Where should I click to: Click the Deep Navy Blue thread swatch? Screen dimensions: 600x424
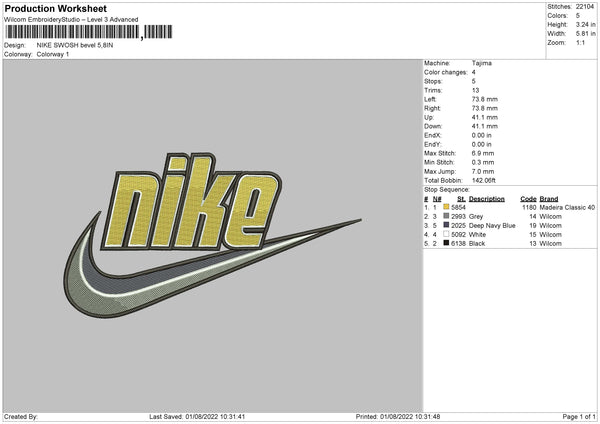click(x=446, y=225)
